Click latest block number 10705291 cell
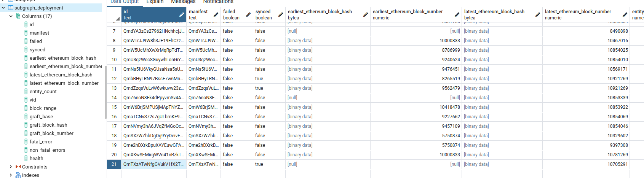644x178 pixels. (x=586, y=164)
